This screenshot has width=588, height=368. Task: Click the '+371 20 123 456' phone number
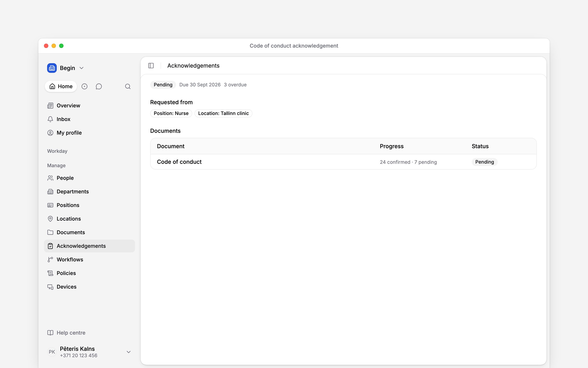pos(78,356)
